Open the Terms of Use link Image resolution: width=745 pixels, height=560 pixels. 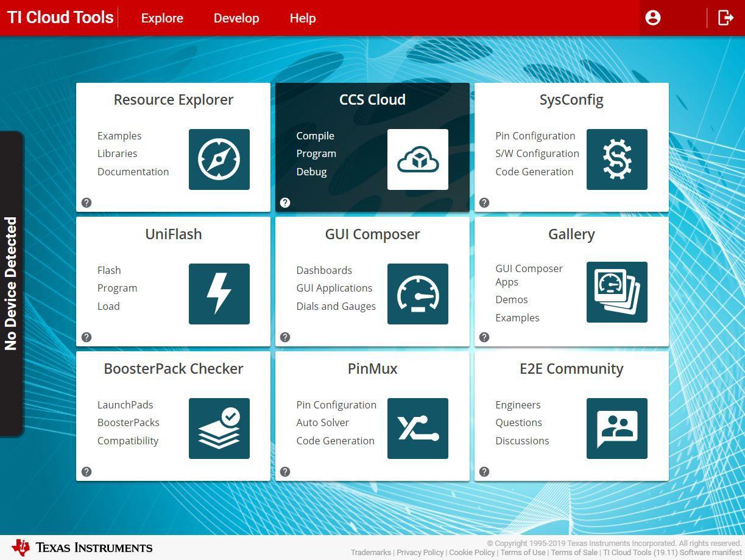[523, 553]
